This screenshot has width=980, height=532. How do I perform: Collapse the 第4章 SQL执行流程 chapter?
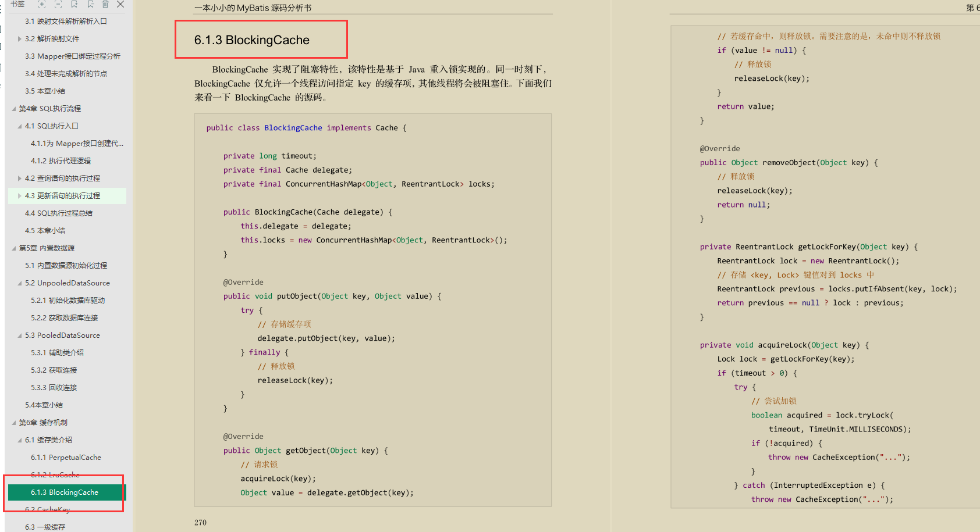pyautogui.click(x=14, y=109)
